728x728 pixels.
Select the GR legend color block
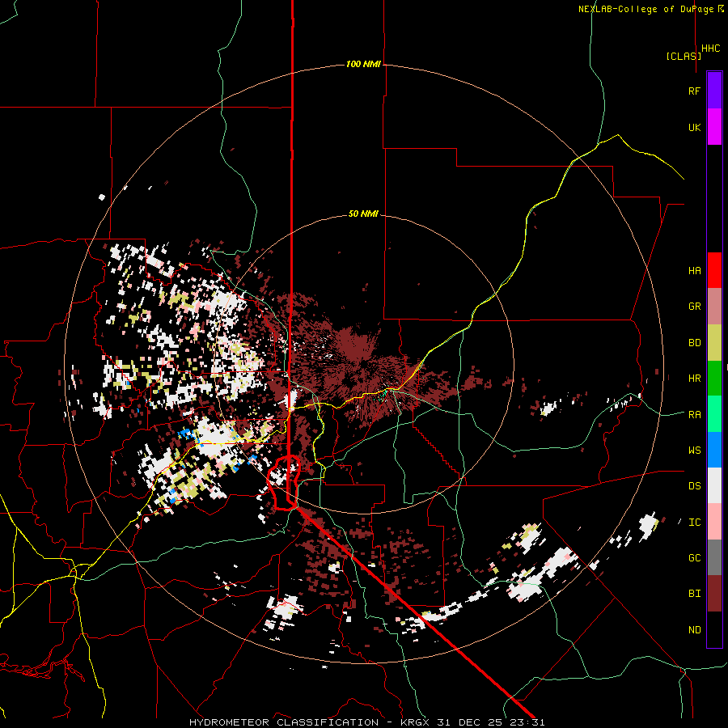click(x=714, y=307)
